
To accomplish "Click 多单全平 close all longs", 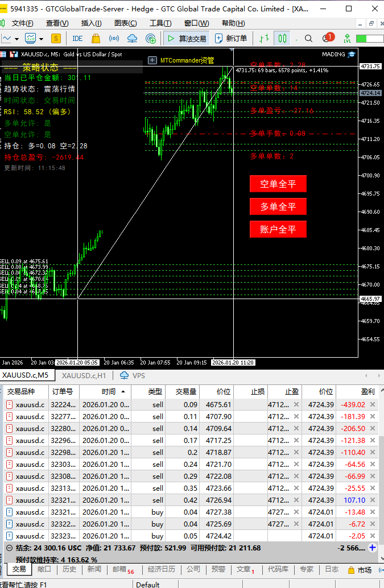I will click(x=278, y=206).
